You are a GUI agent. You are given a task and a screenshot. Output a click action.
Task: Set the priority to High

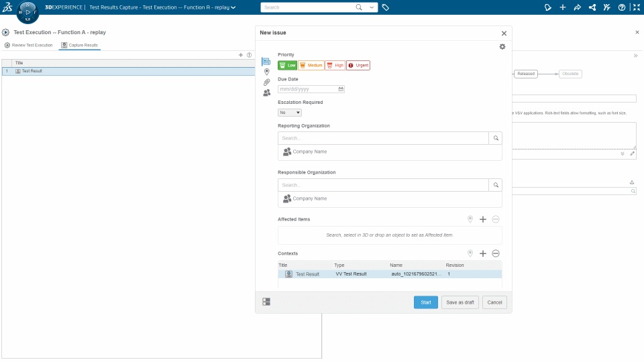tap(335, 65)
